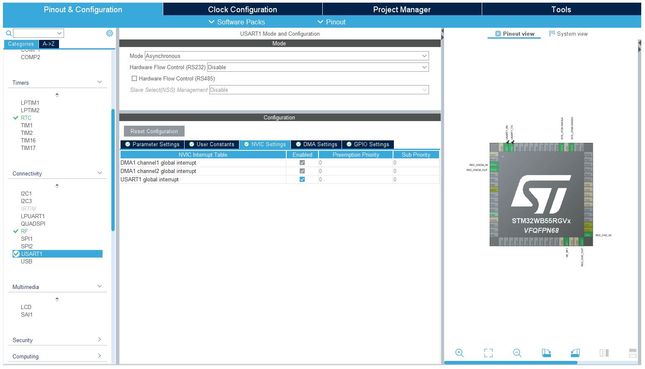Select TIM17 timer
This screenshot has width=645, height=369.
point(28,148)
